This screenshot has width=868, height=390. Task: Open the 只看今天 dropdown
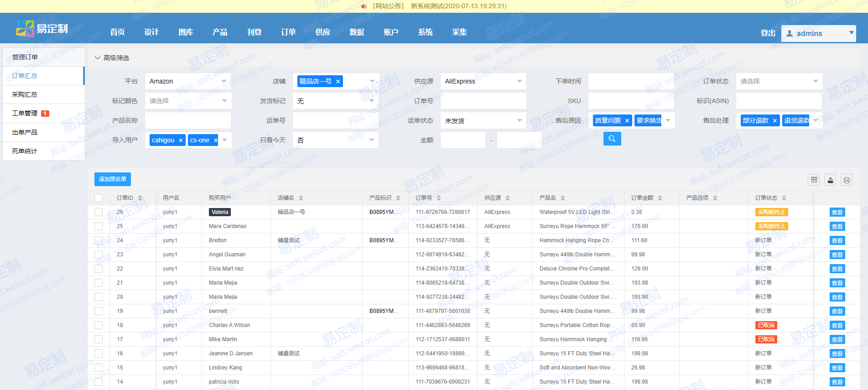(x=335, y=140)
